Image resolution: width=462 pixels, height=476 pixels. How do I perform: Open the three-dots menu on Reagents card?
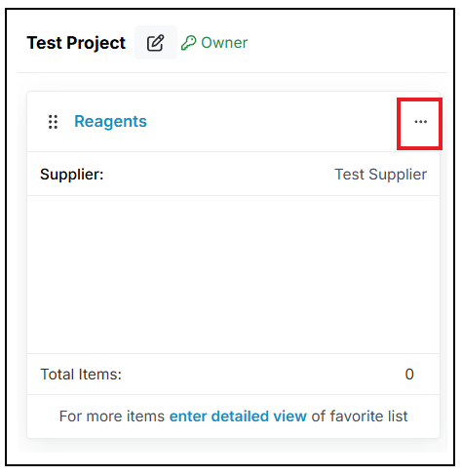point(420,122)
